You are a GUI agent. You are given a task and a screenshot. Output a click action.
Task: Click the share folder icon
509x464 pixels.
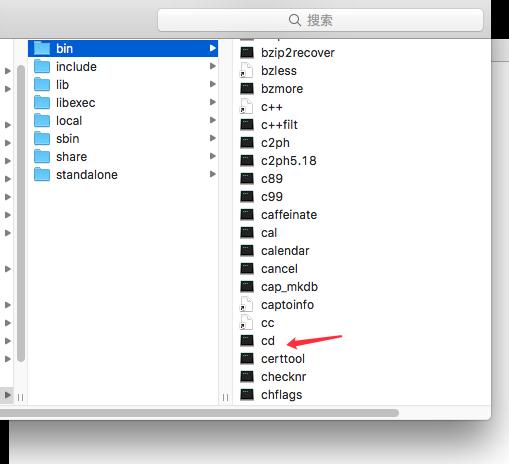(42, 156)
